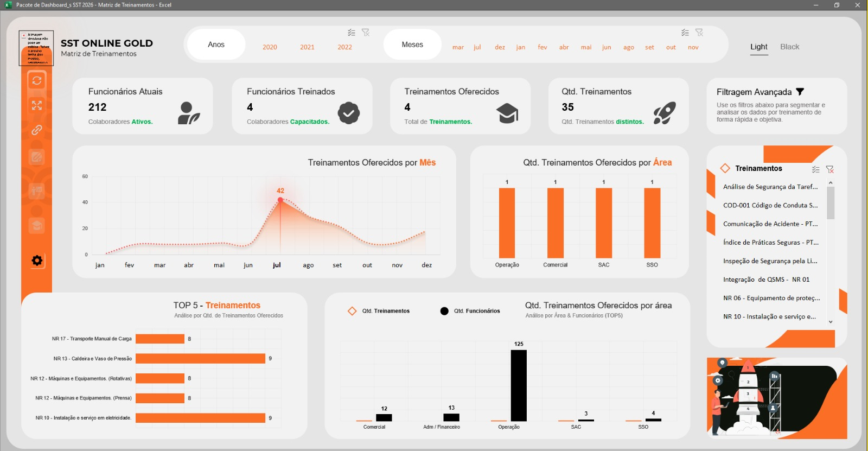Enable multi-select on the Treinamentos slicer
This screenshot has height=451, width=868.
pyautogui.click(x=815, y=169)
